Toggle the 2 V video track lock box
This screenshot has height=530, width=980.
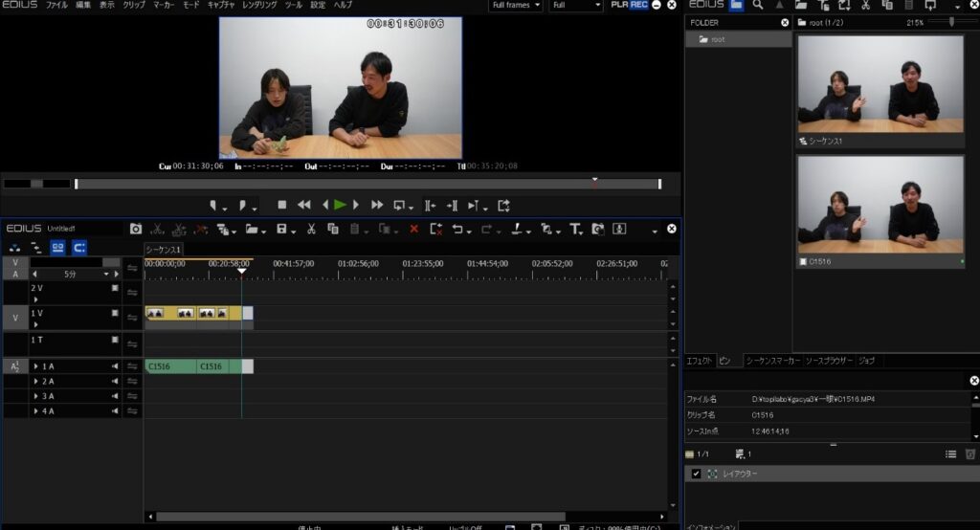[115, 287]
